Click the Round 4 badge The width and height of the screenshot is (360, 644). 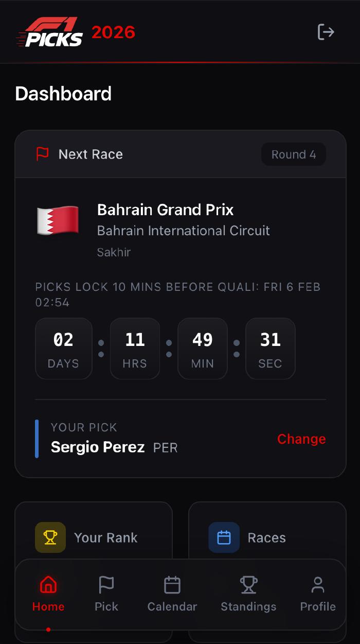tap(294, 154)
